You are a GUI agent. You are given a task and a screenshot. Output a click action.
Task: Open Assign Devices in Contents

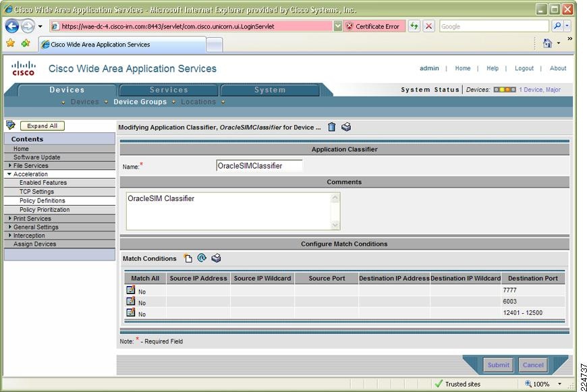[x=35, y=244]
